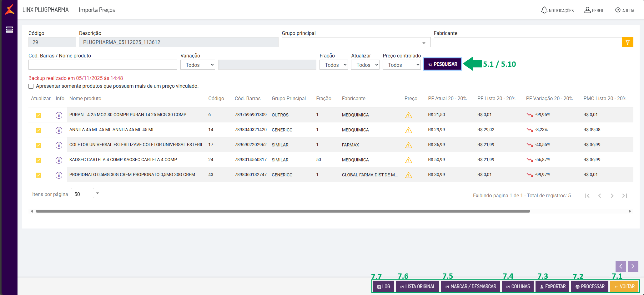Click price warning icon for ANNITA 45 ML

pos(409,130)
